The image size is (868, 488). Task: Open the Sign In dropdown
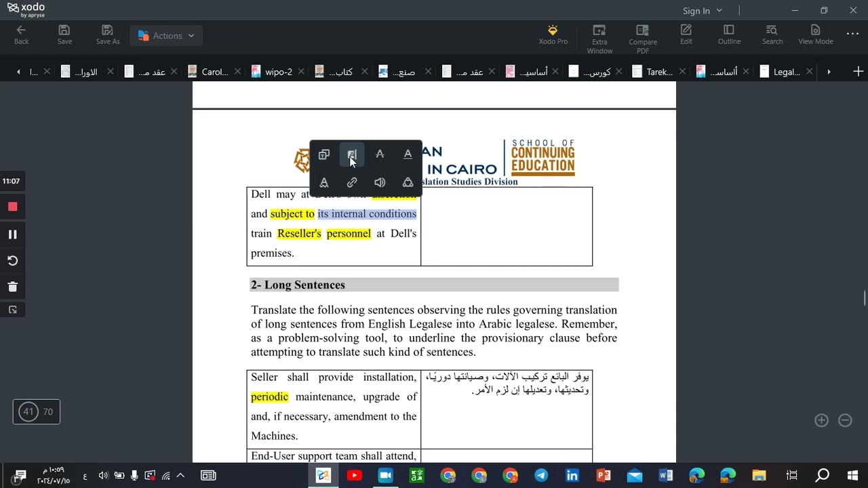703,11
